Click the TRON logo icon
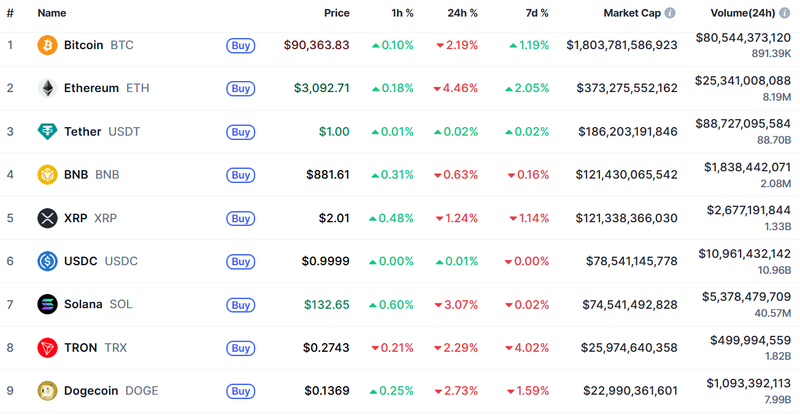The width and height of the screenshot is (800, 415). pos(47,347)
